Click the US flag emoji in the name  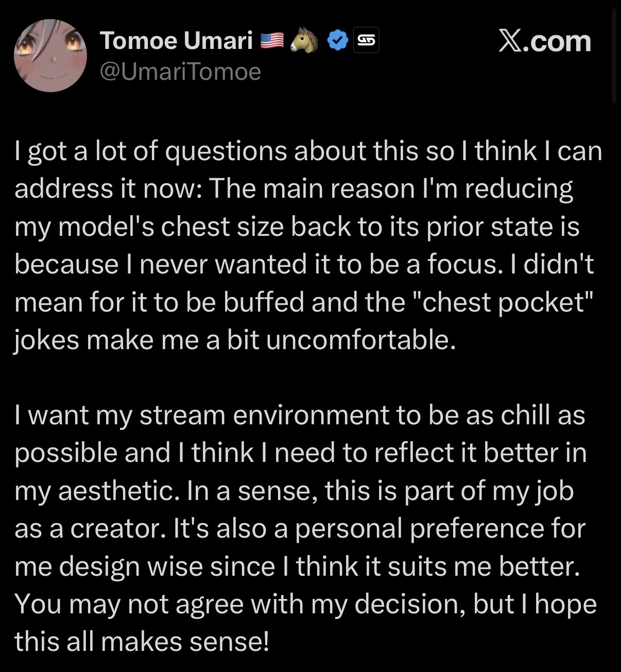272,41
